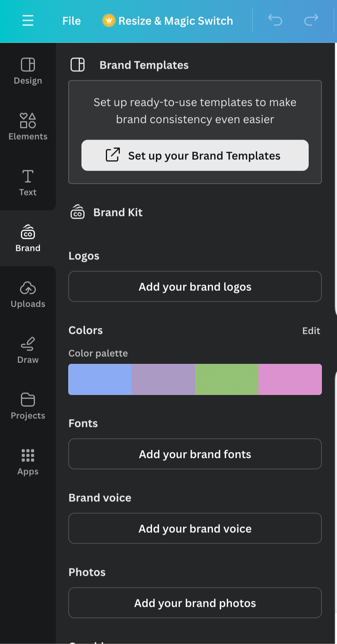Image resolution: width=337 pixels, height=644 pixels.
Task: Click the Color palette label
Action: point(98,353)
